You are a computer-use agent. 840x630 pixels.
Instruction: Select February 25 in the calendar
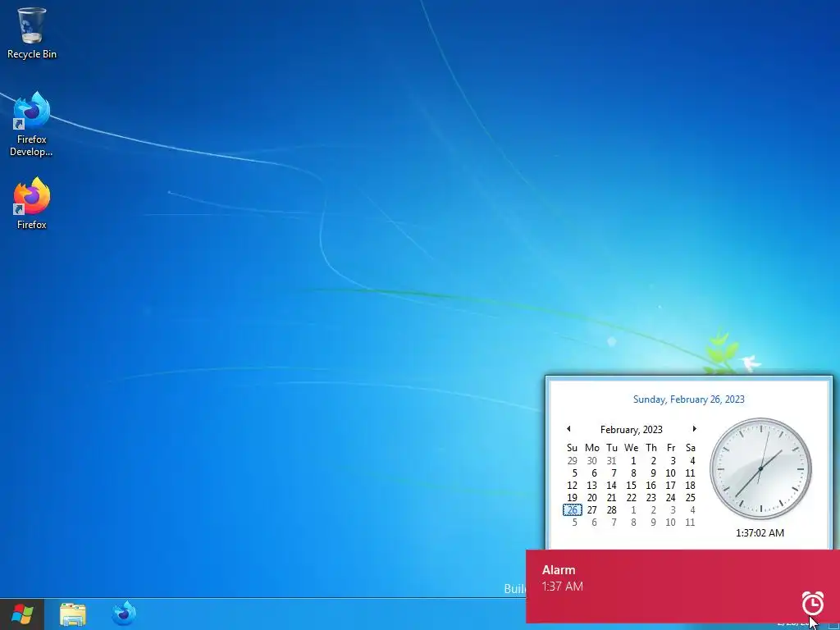click(x=690, y=498)
